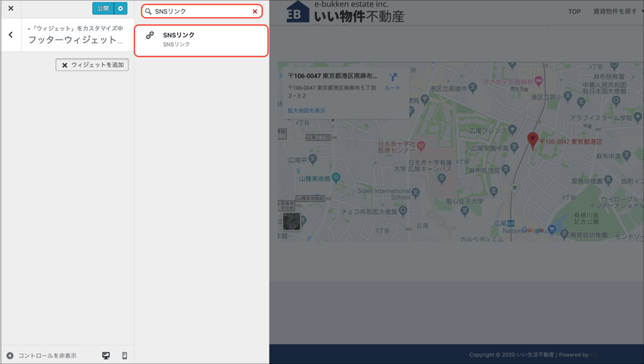Image resolution: width=644 pixels, height=364 pixels.
Task: Clear the widget search with red X
Action: (x=255, y=11)
